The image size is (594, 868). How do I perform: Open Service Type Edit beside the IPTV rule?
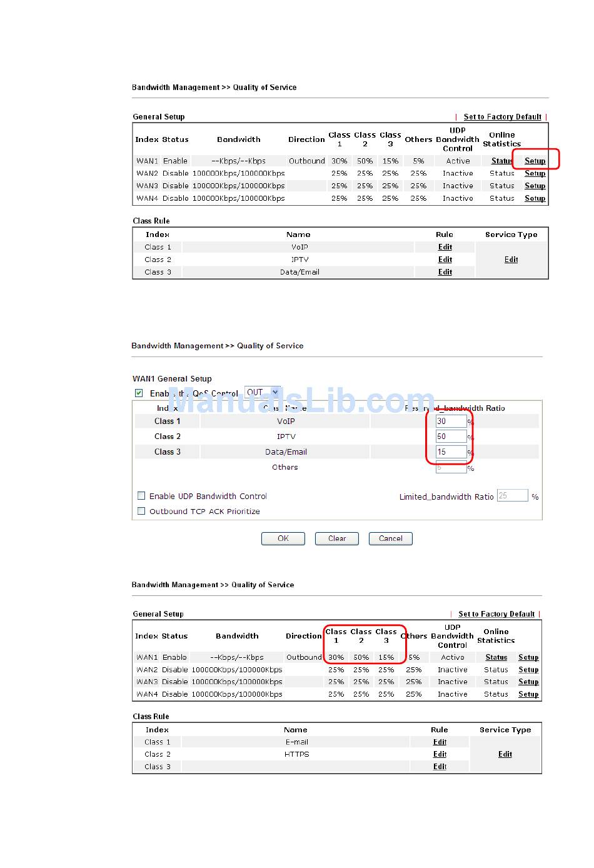coord(511,260)
